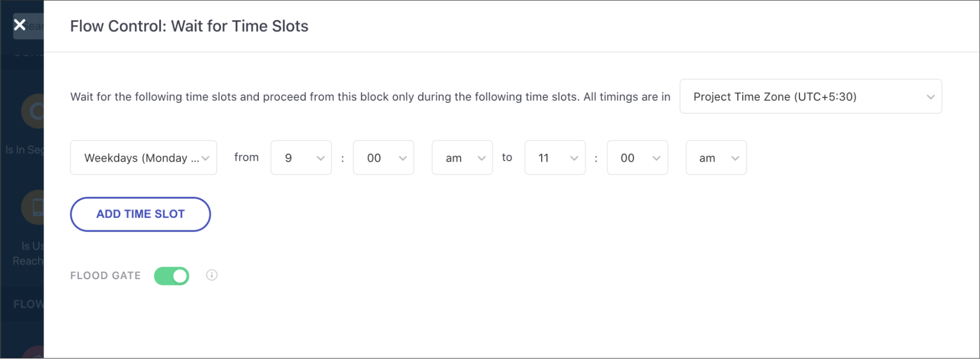
Task: Open the first am/pm period dropdown
Action: (461, 157)
